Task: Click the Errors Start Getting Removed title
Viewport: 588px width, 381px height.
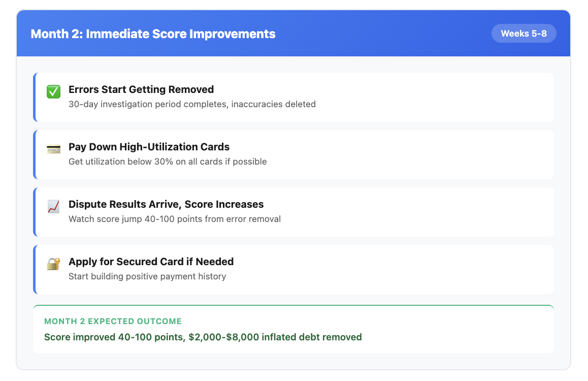Action: [x=141, y=89]
